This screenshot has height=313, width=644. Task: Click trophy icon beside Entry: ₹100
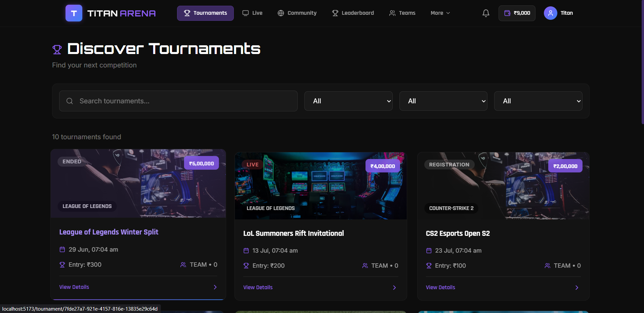click(x=429, y=266)
